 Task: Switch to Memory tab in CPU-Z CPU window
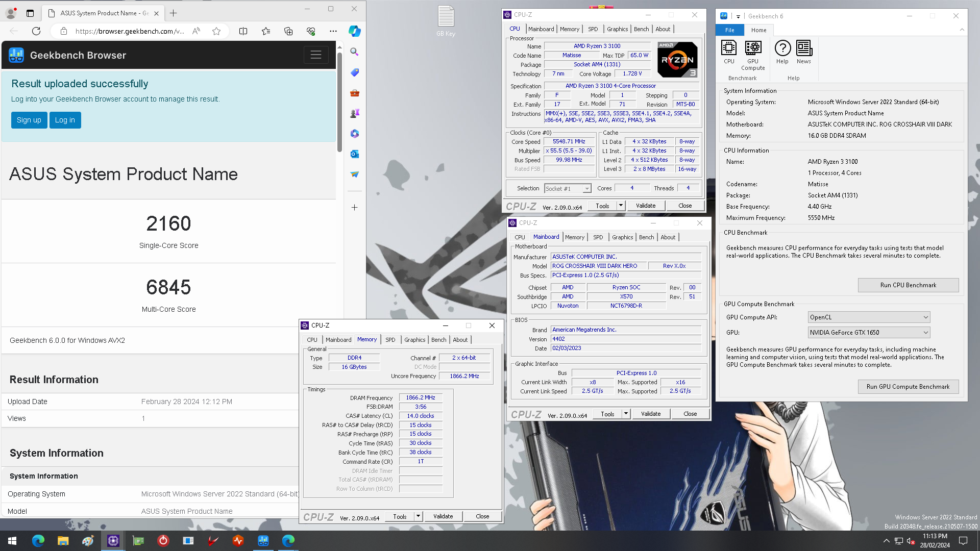[x=570, y=29]
